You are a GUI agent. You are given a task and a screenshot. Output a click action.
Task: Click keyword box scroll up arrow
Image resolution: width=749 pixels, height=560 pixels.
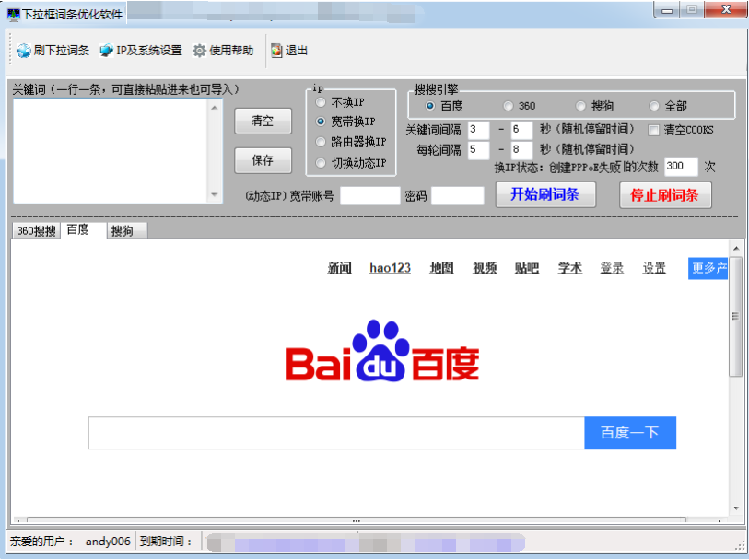214,108
